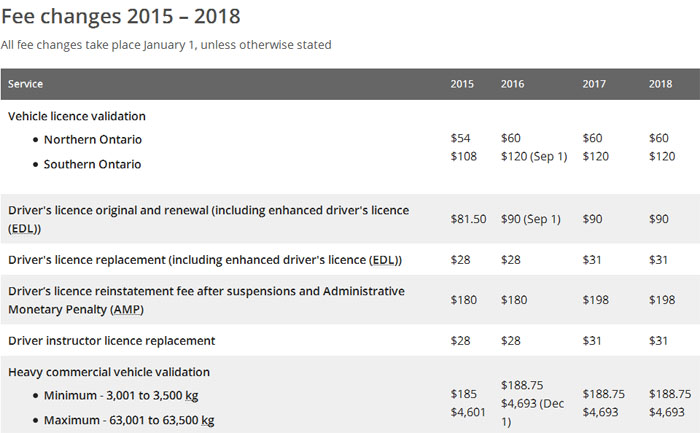700x433 pixels.
Task: Click Heavy commercial vehicle validation title
Action: [109, 372]
